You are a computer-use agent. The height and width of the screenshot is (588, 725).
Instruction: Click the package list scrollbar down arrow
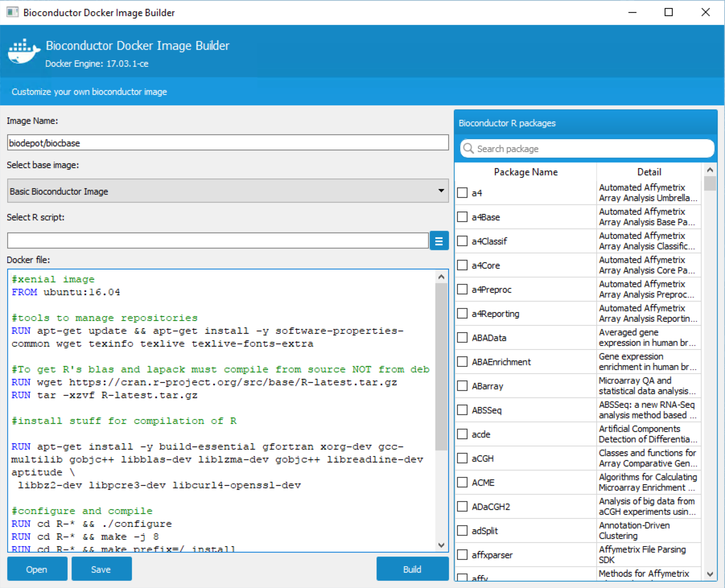click(710, 574)
